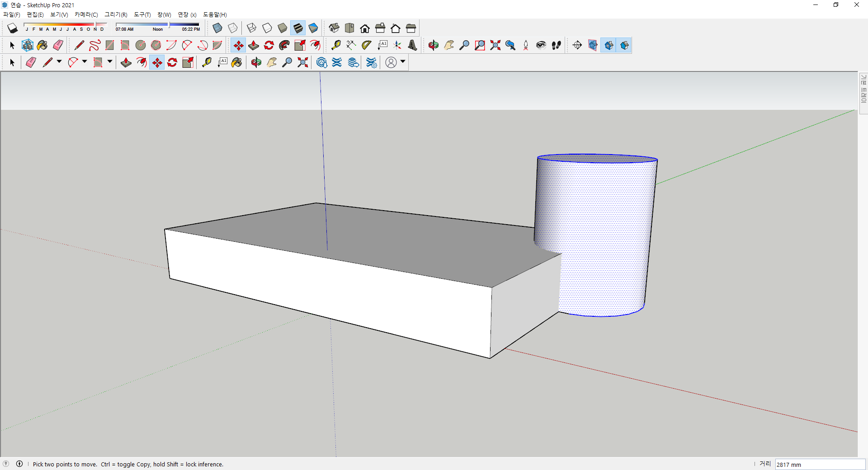The image size is (868, 470).
Task: Toggle Display Section Fill
Action: pos(624,45)
